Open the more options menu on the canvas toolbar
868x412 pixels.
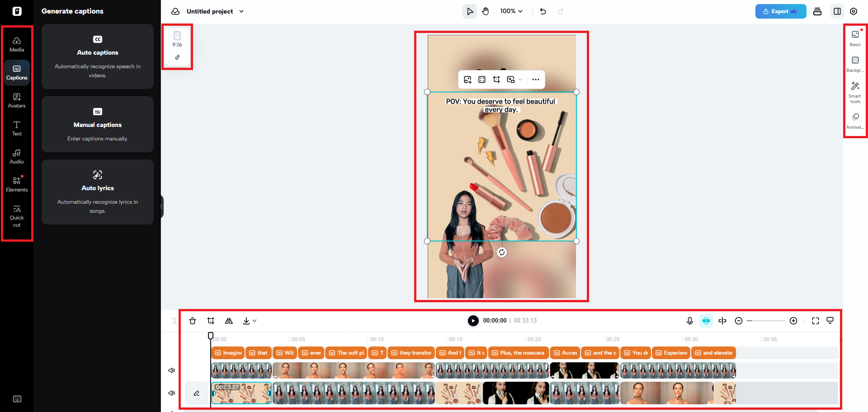(x=536, y=79)
